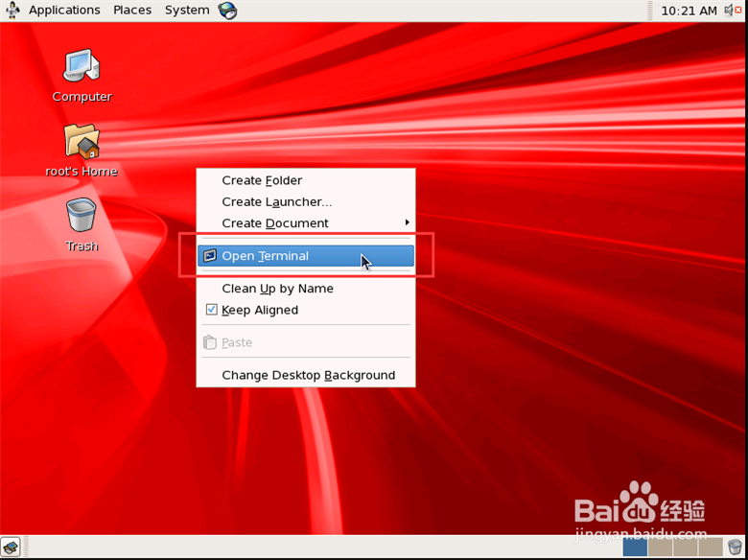Switch to the second workspace
Screen dimensions: 748x560
click(660, 547)
